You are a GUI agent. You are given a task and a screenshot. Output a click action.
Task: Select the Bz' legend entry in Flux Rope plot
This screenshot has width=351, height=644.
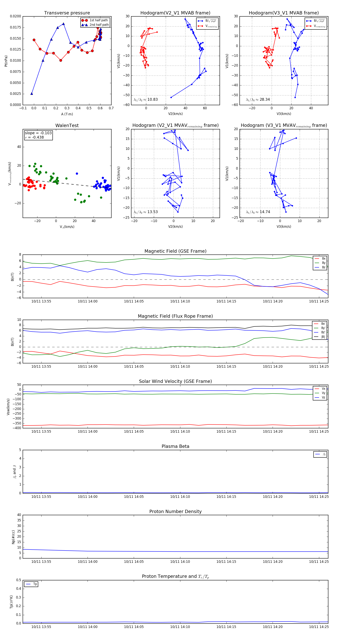pos(320,332)
